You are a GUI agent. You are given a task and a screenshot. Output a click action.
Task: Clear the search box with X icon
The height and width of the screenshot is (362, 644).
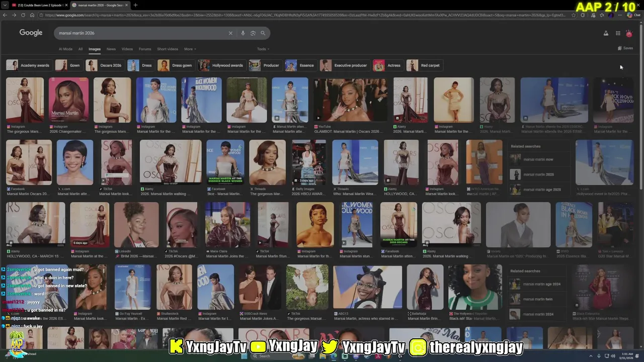[230, 33]
